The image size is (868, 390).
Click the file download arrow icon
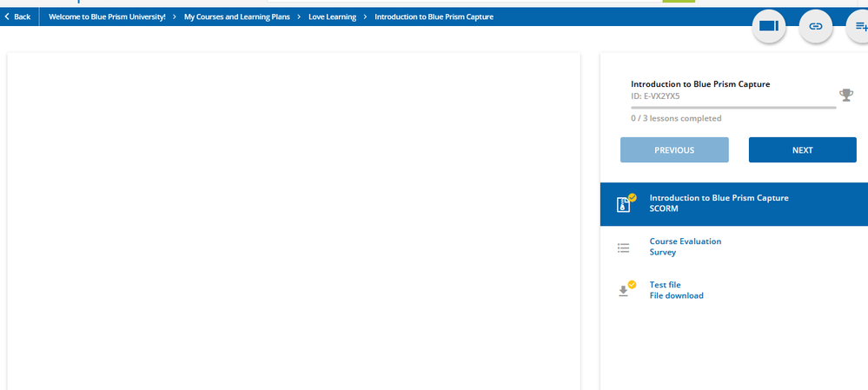click(623, 291)
